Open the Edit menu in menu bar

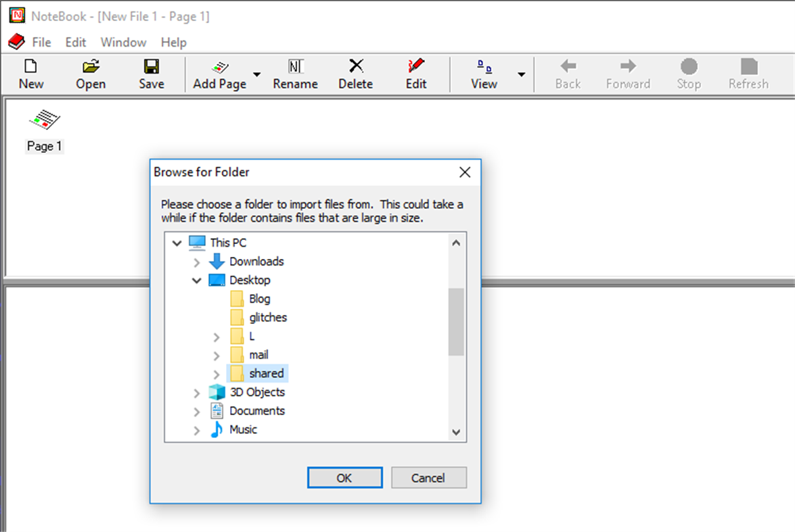(76, 42)
